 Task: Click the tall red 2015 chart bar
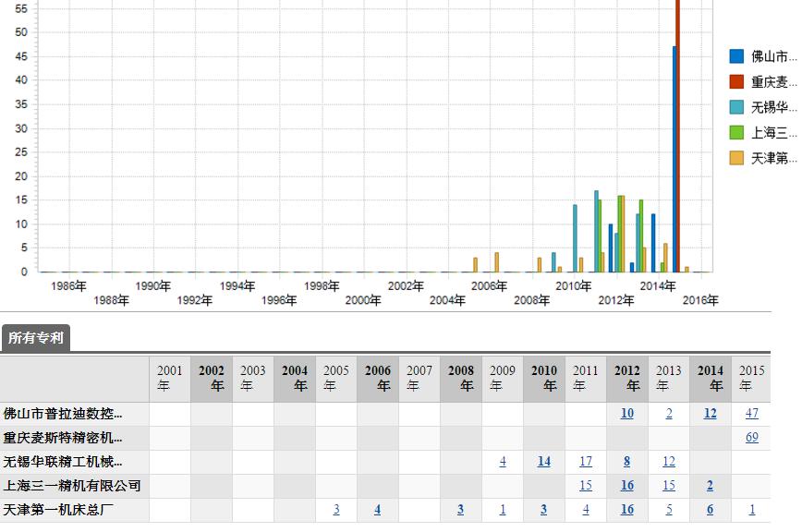coord(677,136)
